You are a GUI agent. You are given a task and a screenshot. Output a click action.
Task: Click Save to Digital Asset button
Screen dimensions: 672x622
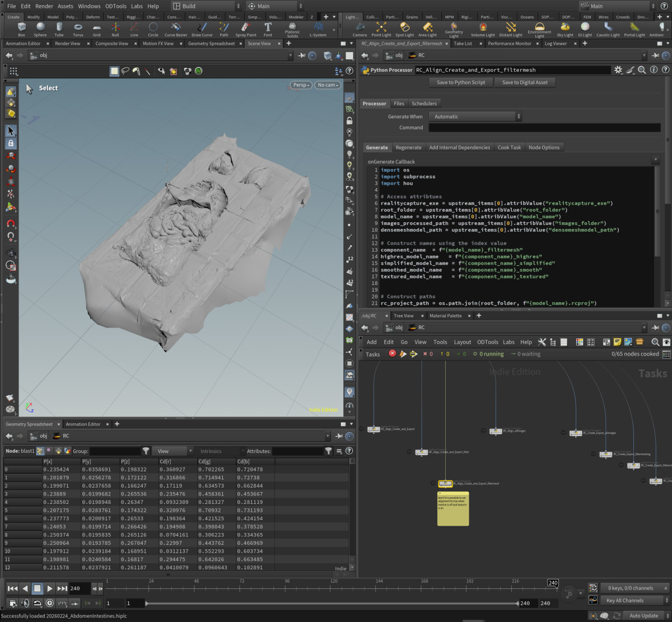pyautogui.click(x=525, y=82)
